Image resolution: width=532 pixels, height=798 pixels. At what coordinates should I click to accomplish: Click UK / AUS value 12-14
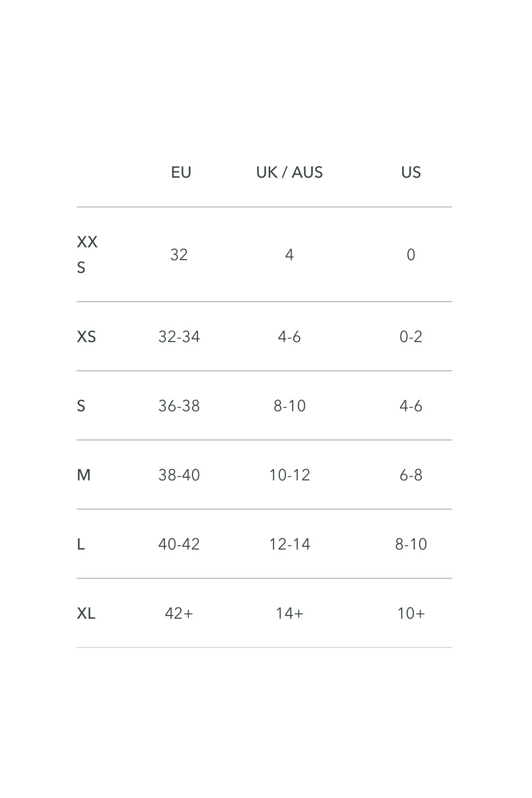(289, 544)
